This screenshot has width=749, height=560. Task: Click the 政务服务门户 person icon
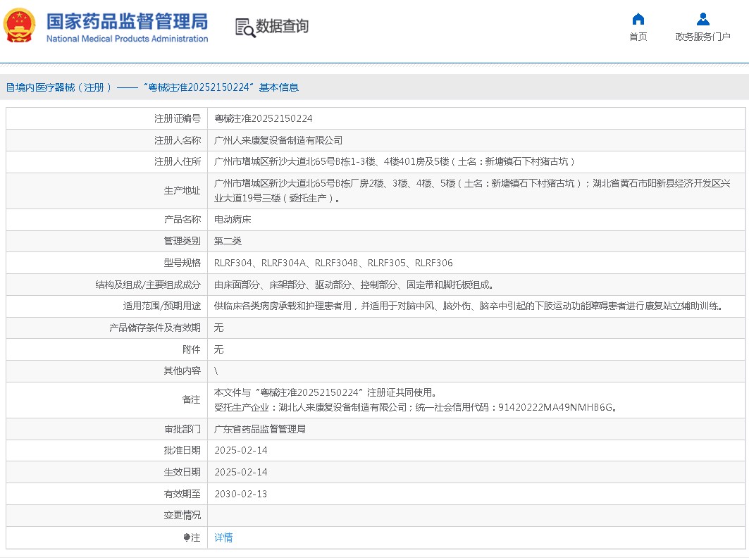(x=702, y=19)
